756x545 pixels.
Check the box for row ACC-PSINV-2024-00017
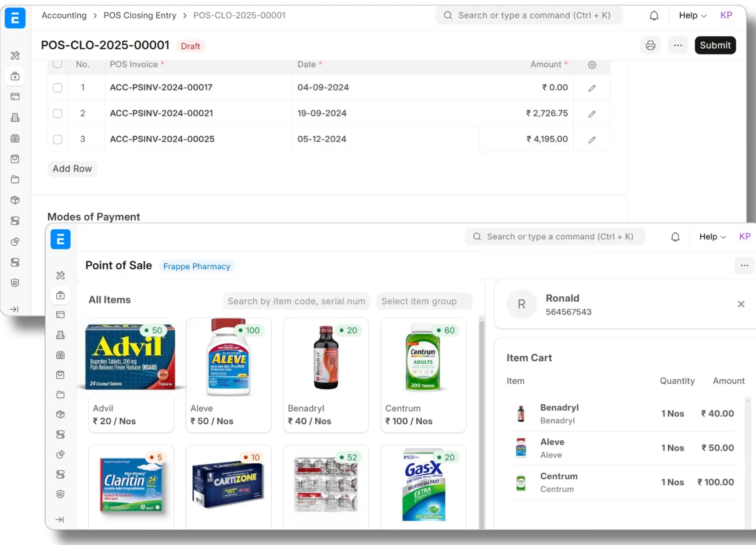[x=58, y=88]
